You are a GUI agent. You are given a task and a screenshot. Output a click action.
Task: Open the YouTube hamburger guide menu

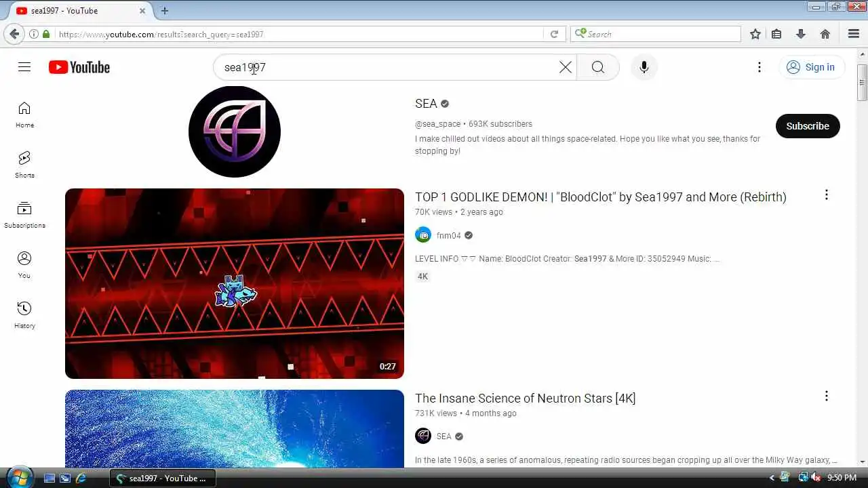[24, 67]
